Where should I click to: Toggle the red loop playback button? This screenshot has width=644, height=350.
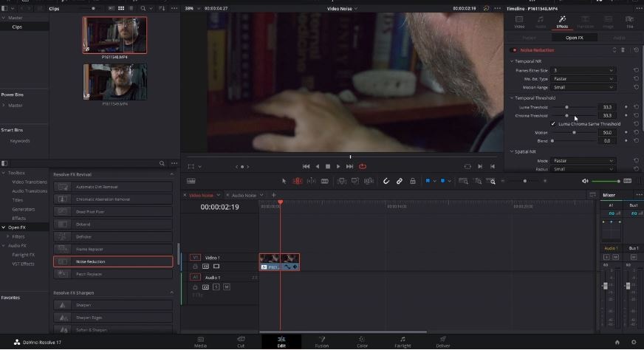pyautogui.click(x=362, y=166)
